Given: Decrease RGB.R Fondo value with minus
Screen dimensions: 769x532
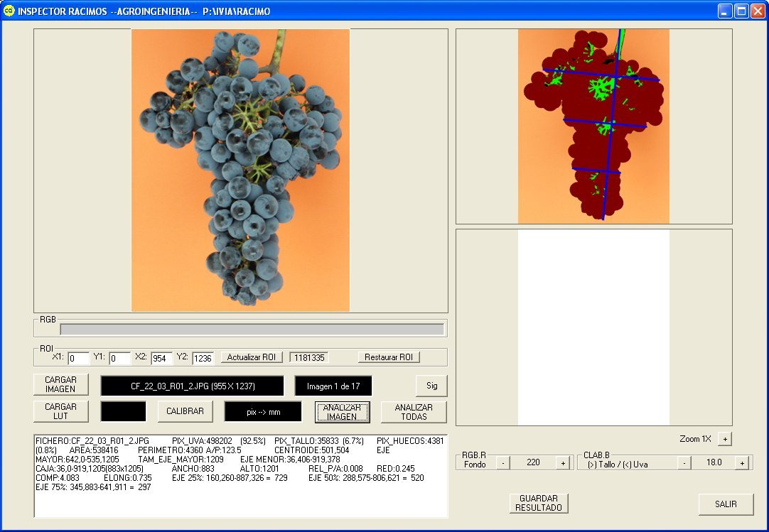Looking at the screenshot, I should click(x=502, y=462).
